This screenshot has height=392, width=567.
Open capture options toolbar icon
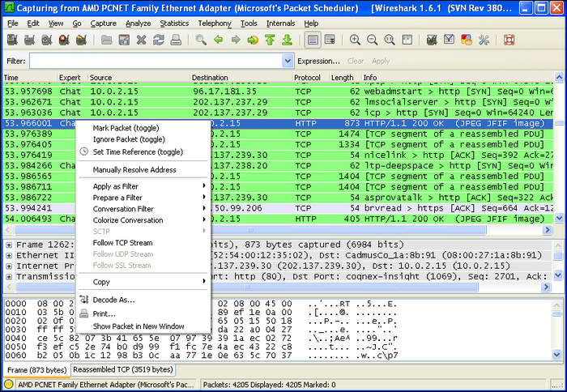point(30,40)
